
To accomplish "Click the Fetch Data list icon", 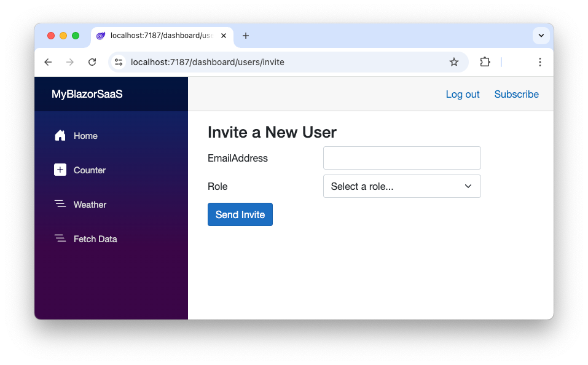I will pyautogui.click(x=60, y=238).
